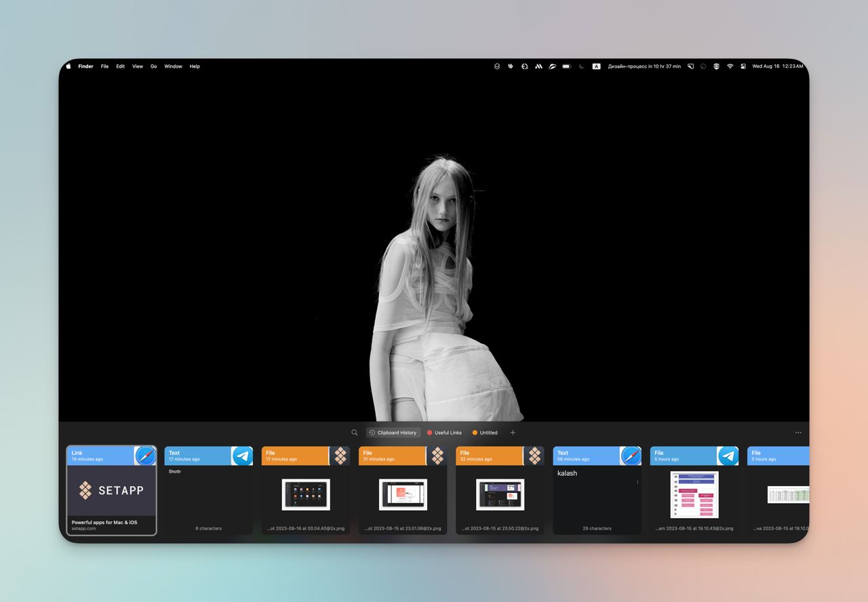Open the Finder menu
The image size is (868, 602).
(85, 66)
